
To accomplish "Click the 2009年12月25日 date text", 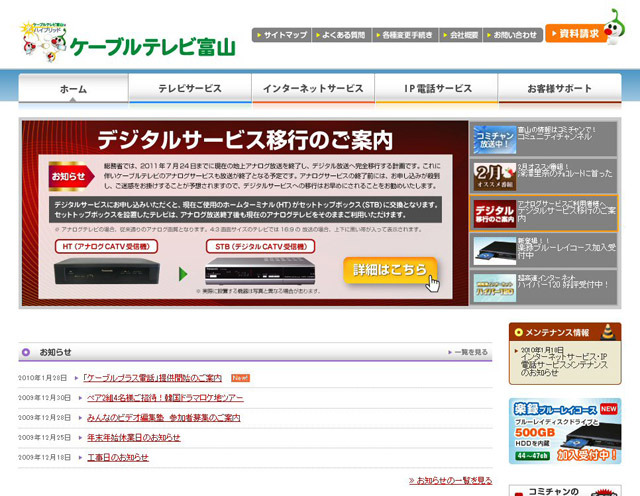I will (x=44, y=437).
